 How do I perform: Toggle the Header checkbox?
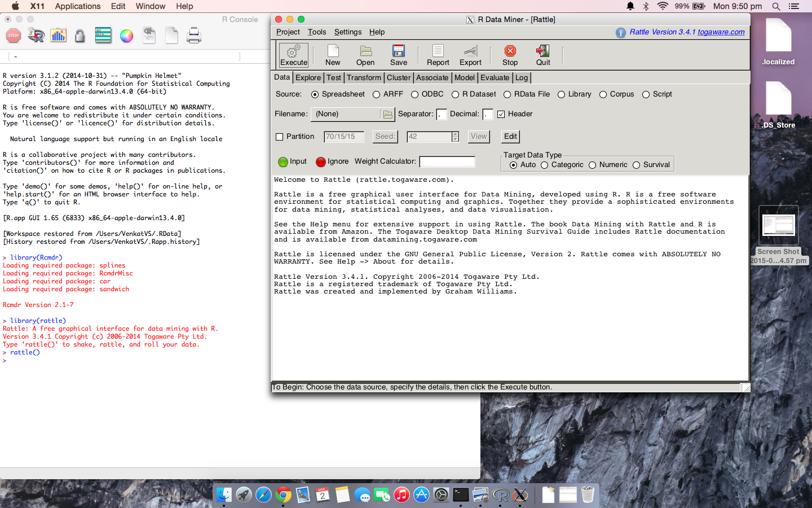tap(515, 114)
